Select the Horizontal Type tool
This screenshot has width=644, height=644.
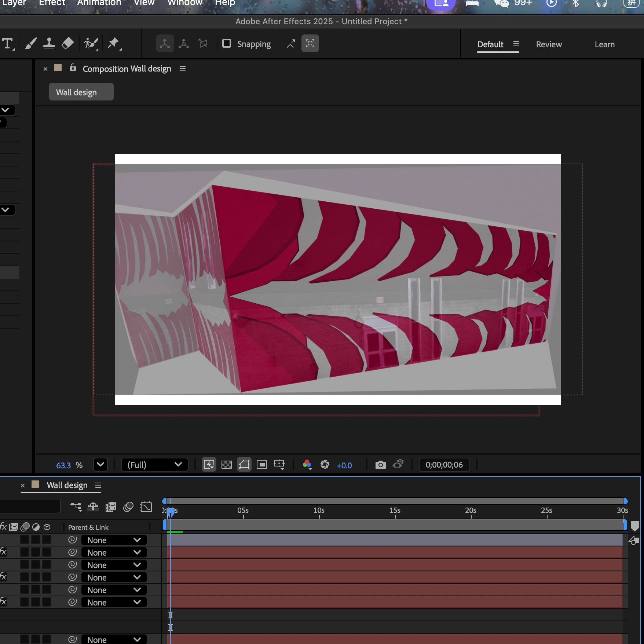(8, 43)
